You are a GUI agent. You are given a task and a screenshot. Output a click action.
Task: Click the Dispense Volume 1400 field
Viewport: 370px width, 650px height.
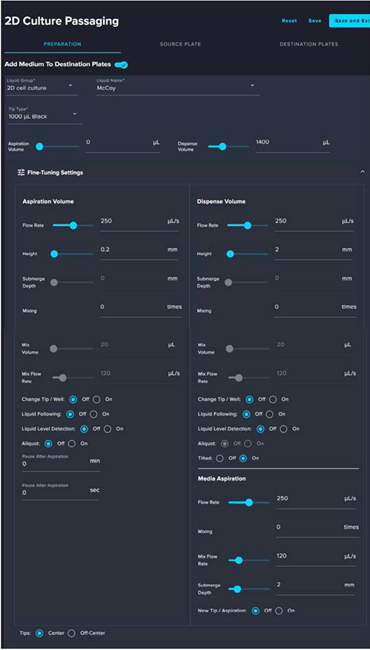click(x=293, y=144)
